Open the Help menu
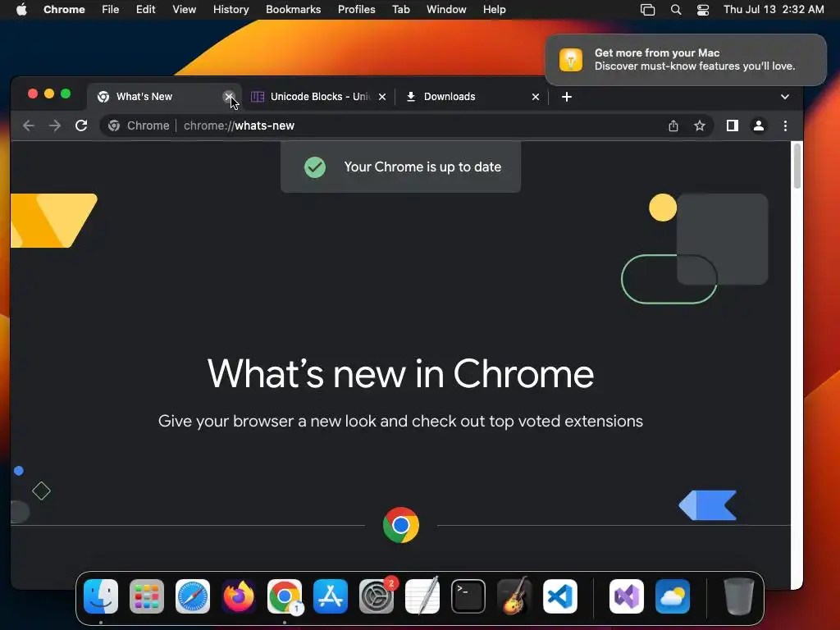Screen dimensions: 840x630 [494, 9]
